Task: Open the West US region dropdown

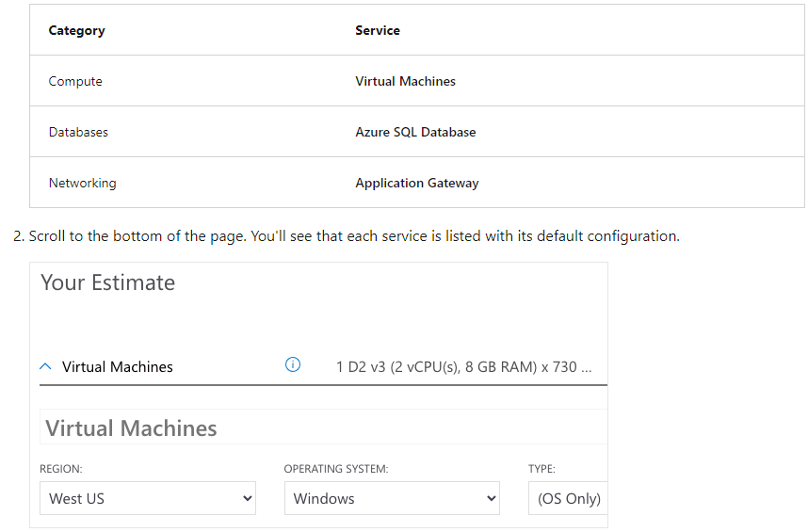Action: coord(147,498)
